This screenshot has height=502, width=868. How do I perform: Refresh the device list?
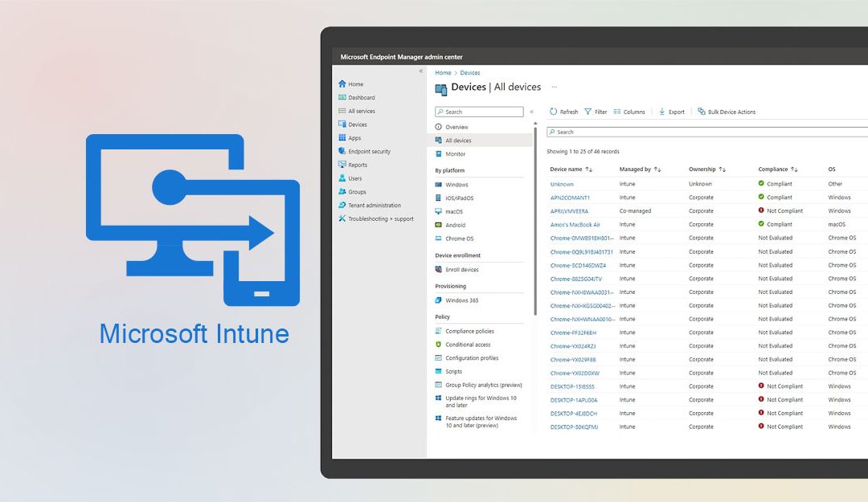(563, 112)
